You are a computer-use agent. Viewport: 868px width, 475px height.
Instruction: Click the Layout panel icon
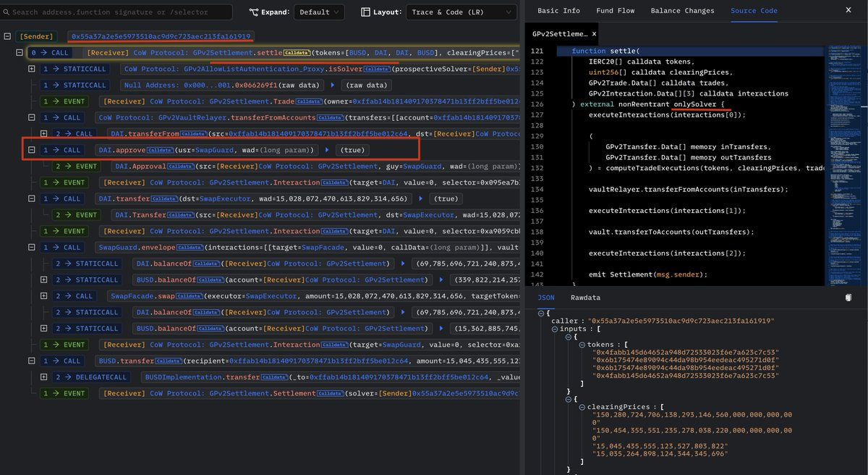coord(365,12)
